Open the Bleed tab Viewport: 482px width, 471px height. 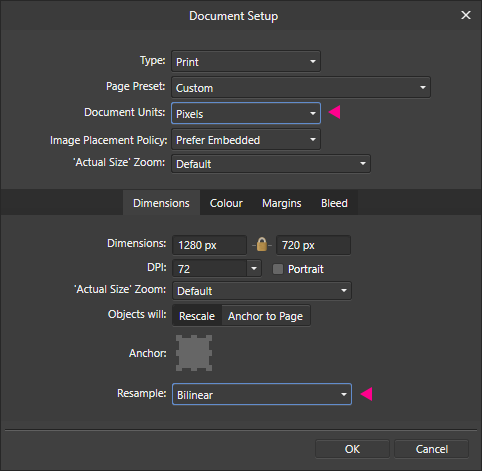(x=334, y=203)
